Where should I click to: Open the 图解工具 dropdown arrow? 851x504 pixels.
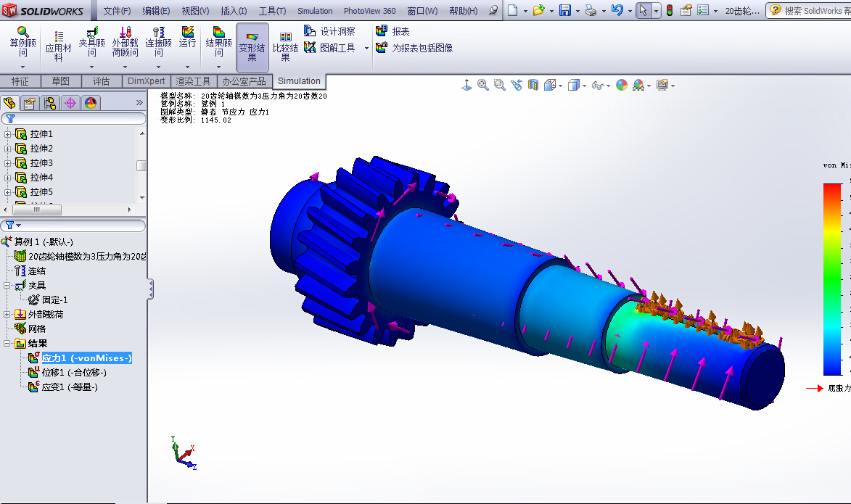(x=366, y=49)
